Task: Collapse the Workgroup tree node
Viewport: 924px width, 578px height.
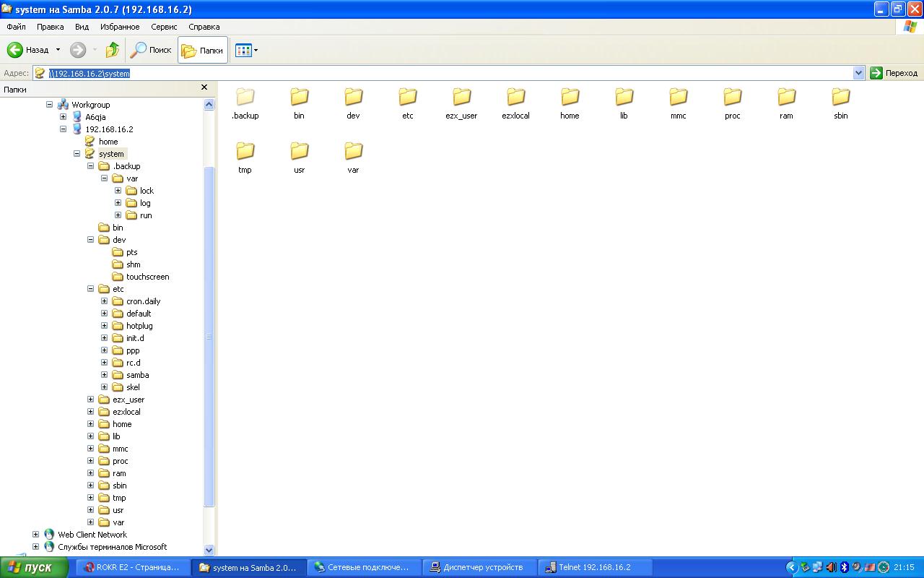Action: click(49, 105)
